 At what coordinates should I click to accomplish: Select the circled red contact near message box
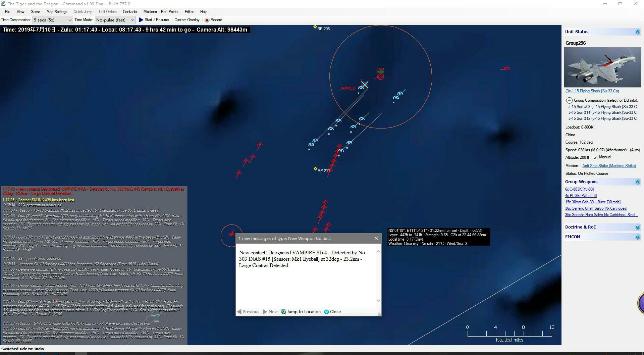tap(231, 234)
